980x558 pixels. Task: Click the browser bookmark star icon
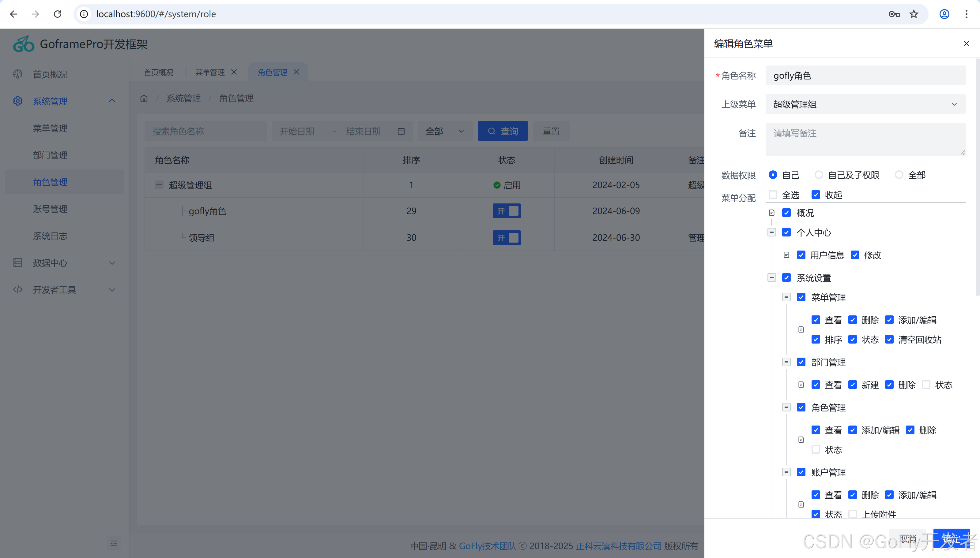point(914,14)
